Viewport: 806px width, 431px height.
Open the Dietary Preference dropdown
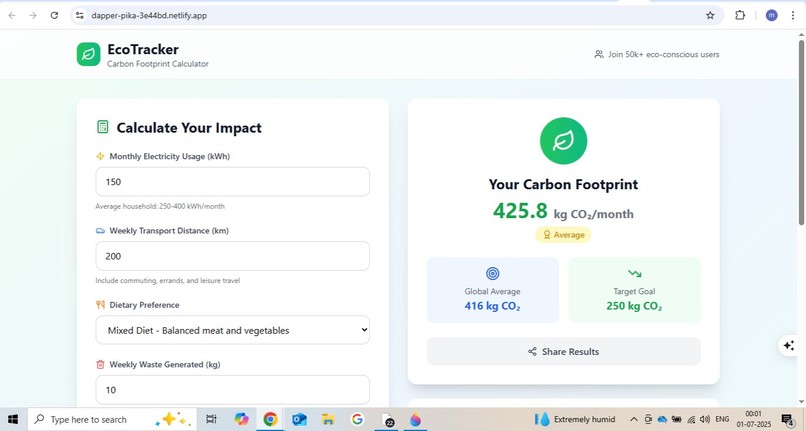pos(232,330)
